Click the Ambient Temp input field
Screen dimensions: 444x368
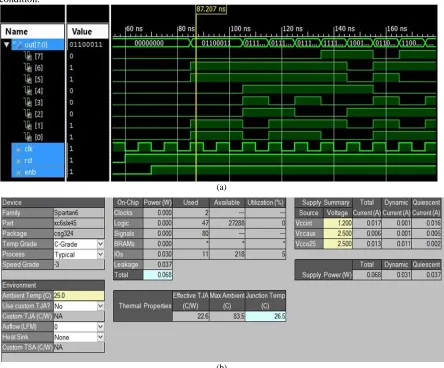click(79, 295)
